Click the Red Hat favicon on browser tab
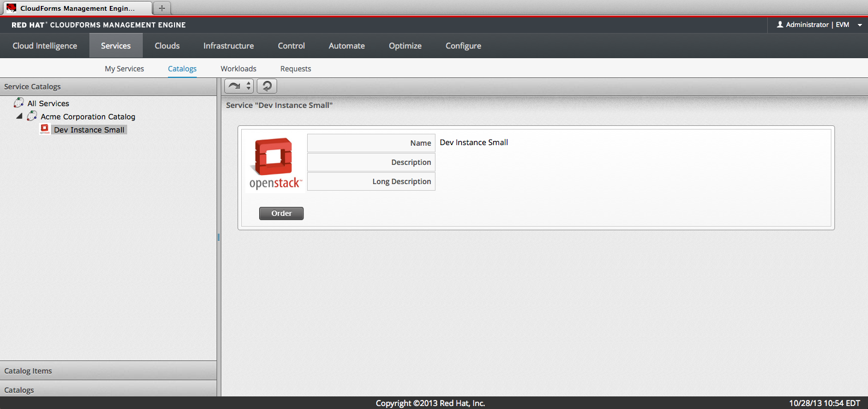Image resolution: width=868 pixels, height=409 pixels. (11, 8)
